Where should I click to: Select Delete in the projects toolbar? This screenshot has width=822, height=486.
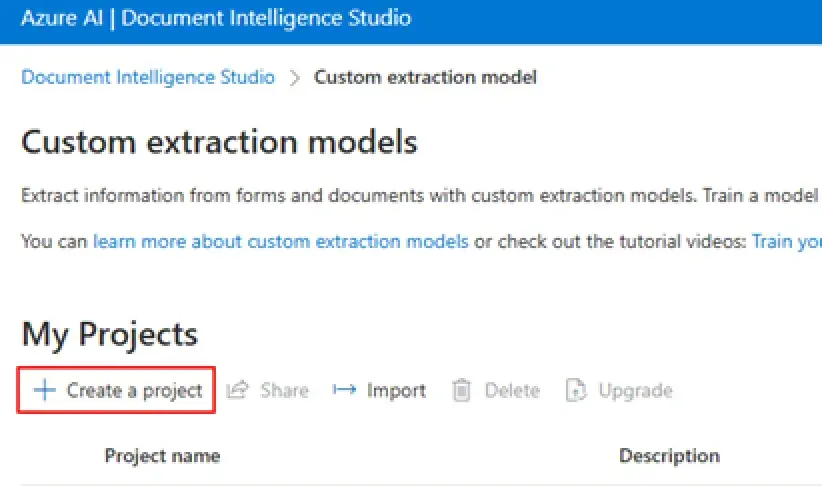pos(512,391)
